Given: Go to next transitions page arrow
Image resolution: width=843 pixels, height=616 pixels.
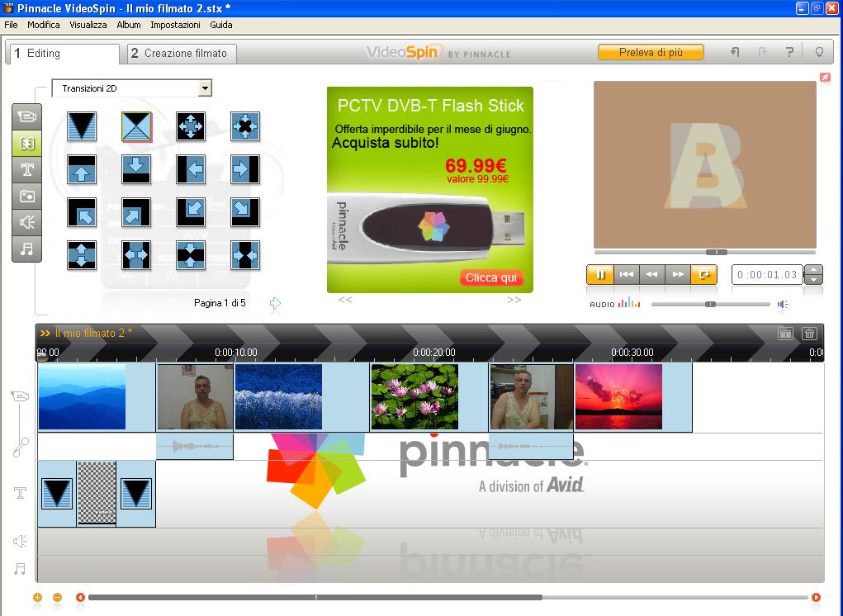Looking at the screenshot, I should pos(275,303).
